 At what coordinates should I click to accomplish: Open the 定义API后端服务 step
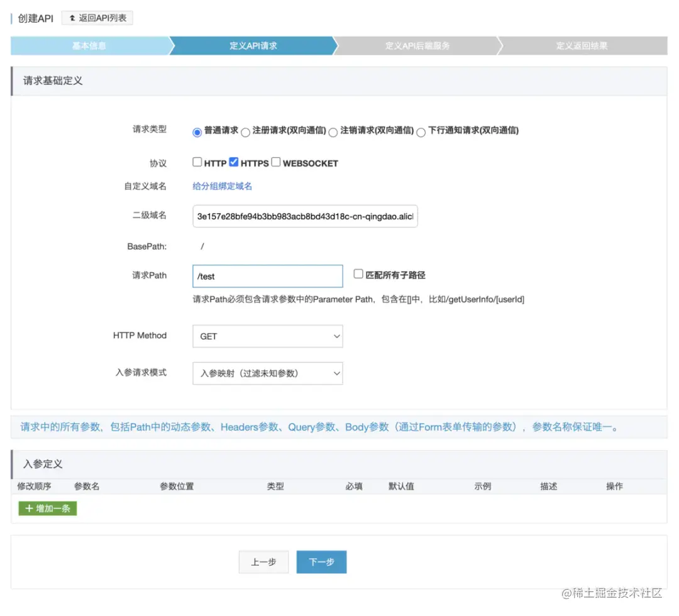417,45
